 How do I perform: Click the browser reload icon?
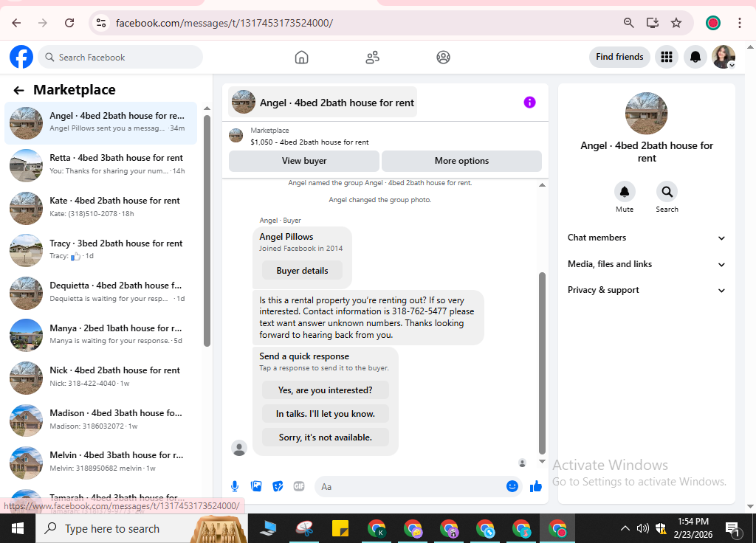tap(69, 23)
